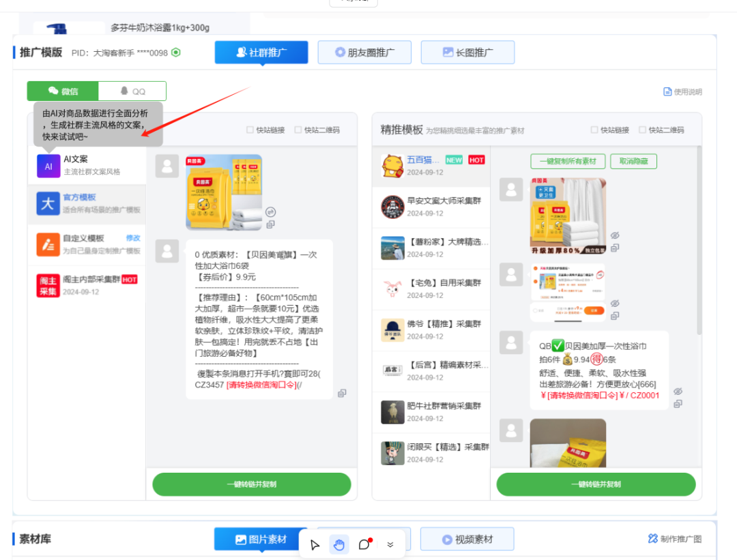Click 阁主内部采集群 row text
The width and height of the screenshot is (737, 560).
91,279
